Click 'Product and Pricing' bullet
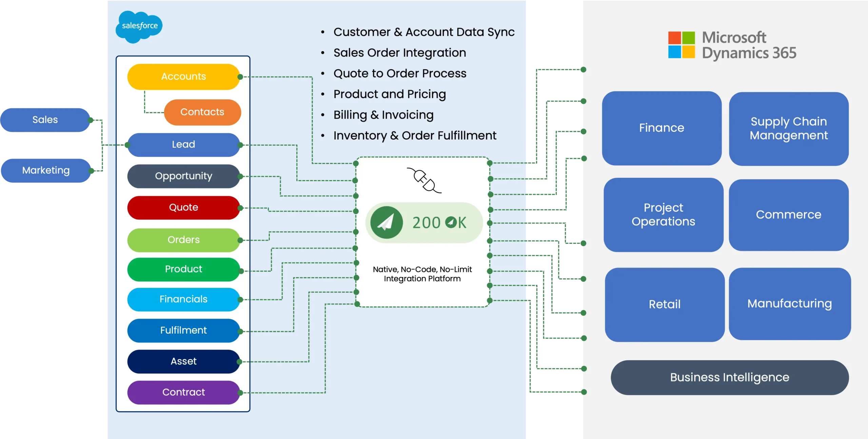This screenshot has width=868, height=439. 390,94
